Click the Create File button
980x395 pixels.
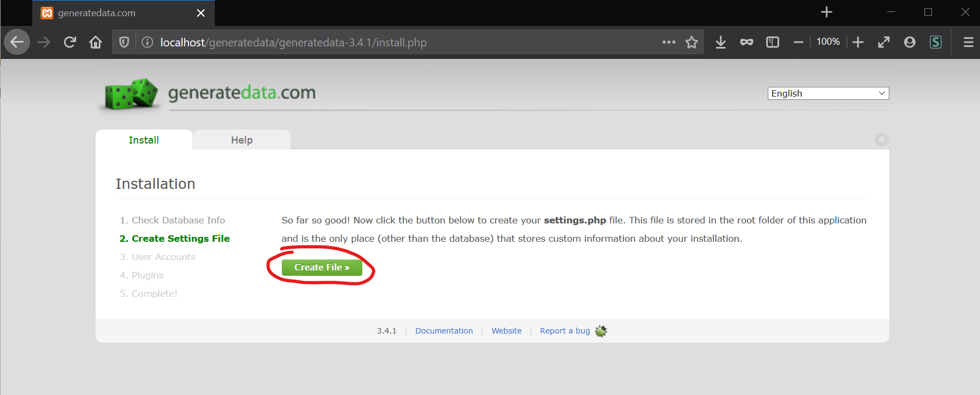point(322,267)
